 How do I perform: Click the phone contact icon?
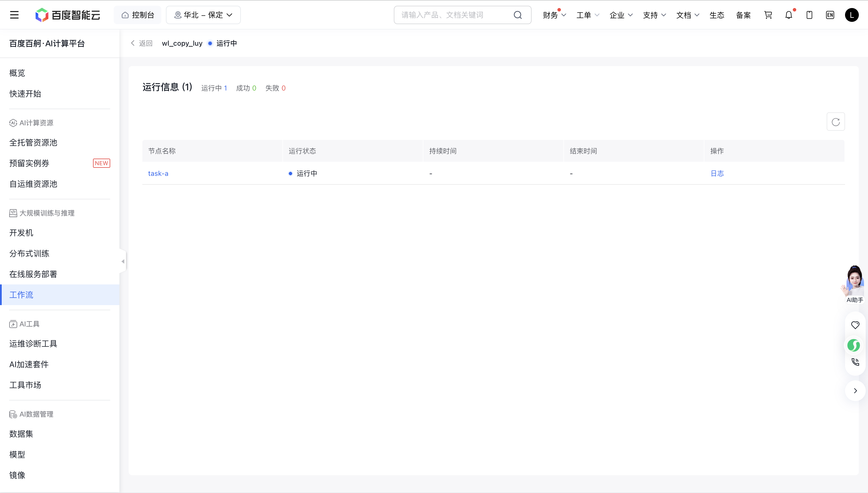(x=855, y=362)
